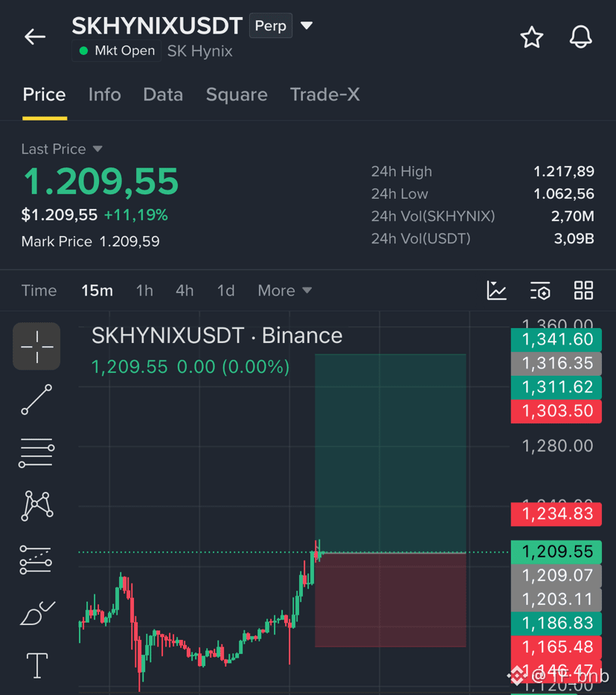Open the four-square grid layout icon
Screen dimensions: 616x695
coord(583,290)
